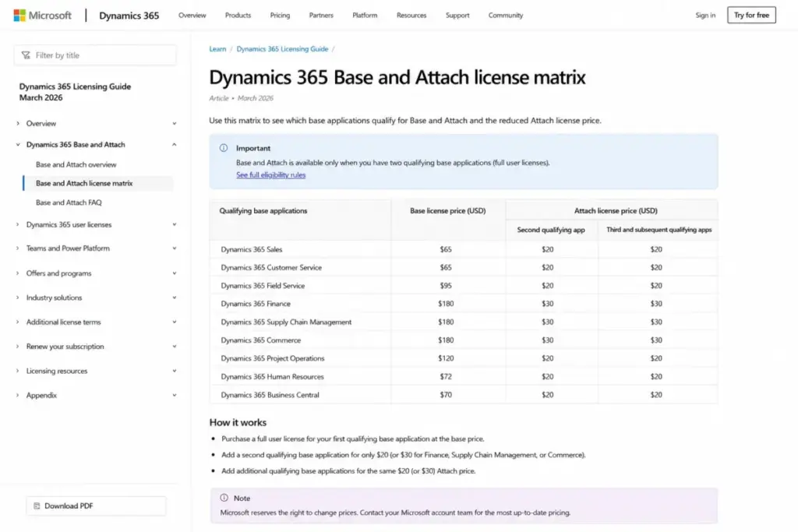Open the Platform menu item
Image resolution: width=798 pixels, height=532 pixels.
(x=365, y=16)
